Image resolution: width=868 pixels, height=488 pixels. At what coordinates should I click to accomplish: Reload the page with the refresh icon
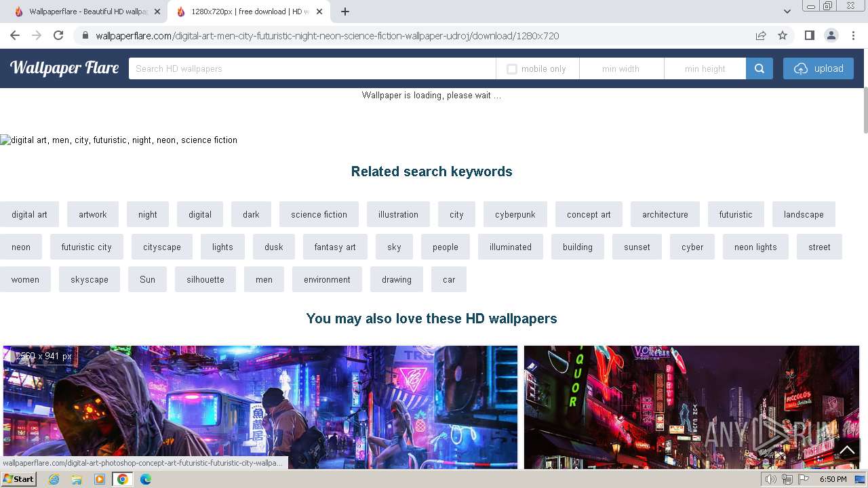[58, 36]
